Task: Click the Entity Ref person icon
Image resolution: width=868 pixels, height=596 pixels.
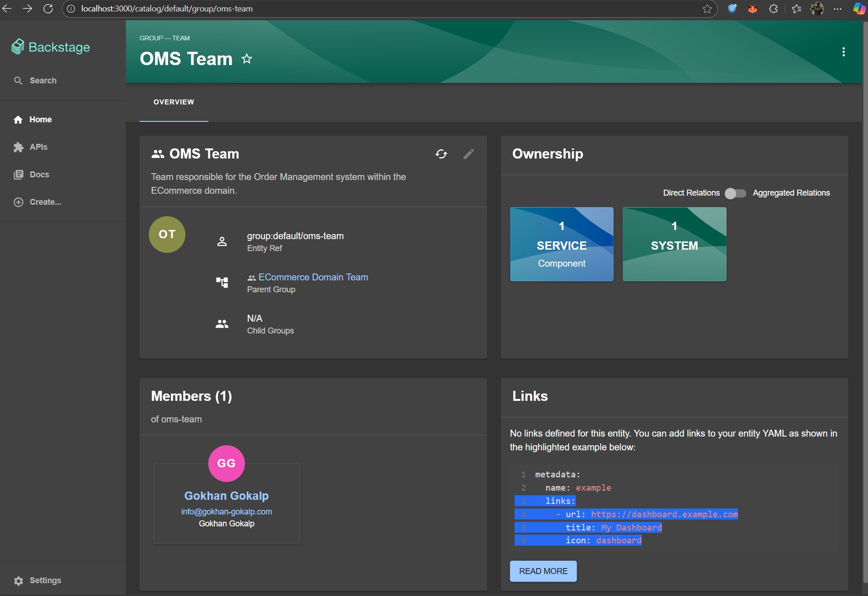Action: (x=222, y=241)
